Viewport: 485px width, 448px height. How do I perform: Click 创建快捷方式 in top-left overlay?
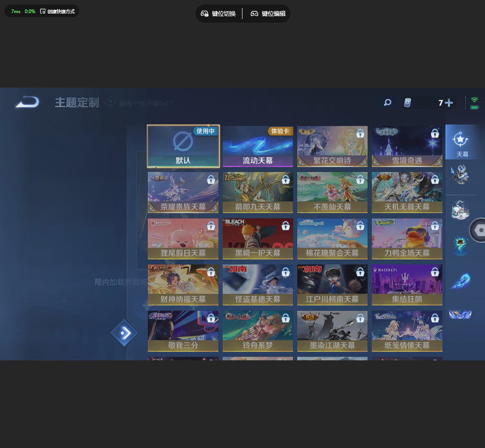[x=57, y=11]
